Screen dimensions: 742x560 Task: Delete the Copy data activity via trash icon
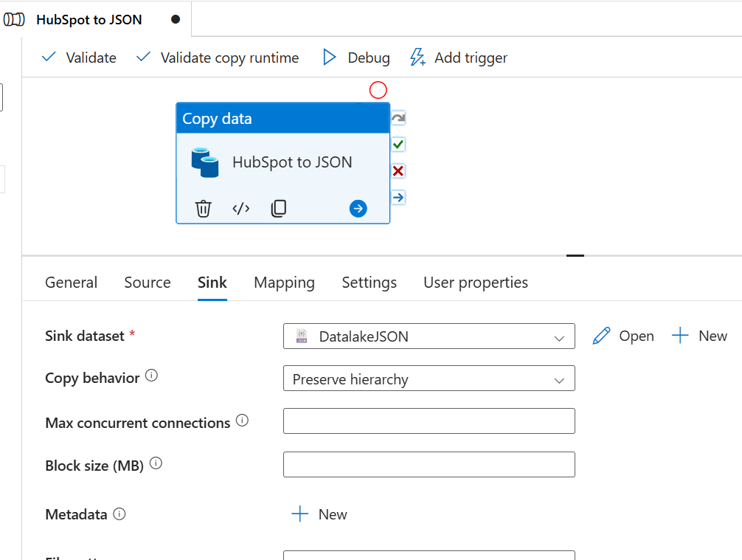pos(203,209)
